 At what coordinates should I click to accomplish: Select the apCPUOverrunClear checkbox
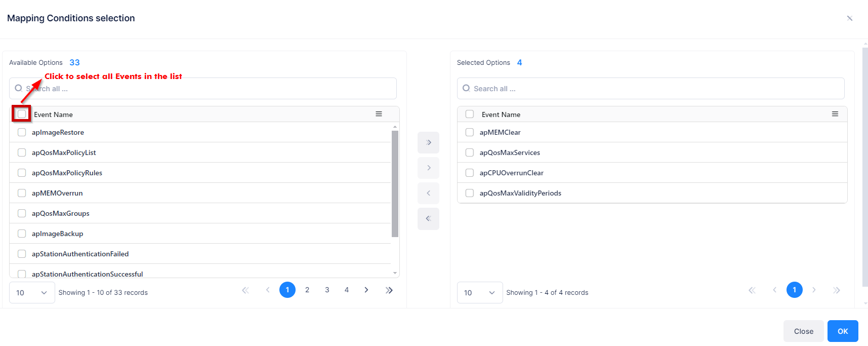[470, 173]
